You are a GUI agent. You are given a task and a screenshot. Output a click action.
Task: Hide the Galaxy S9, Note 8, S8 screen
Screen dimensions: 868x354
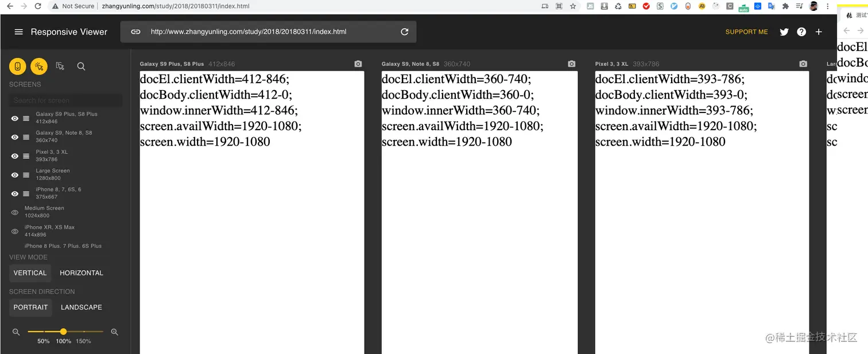tap(15, 137)
